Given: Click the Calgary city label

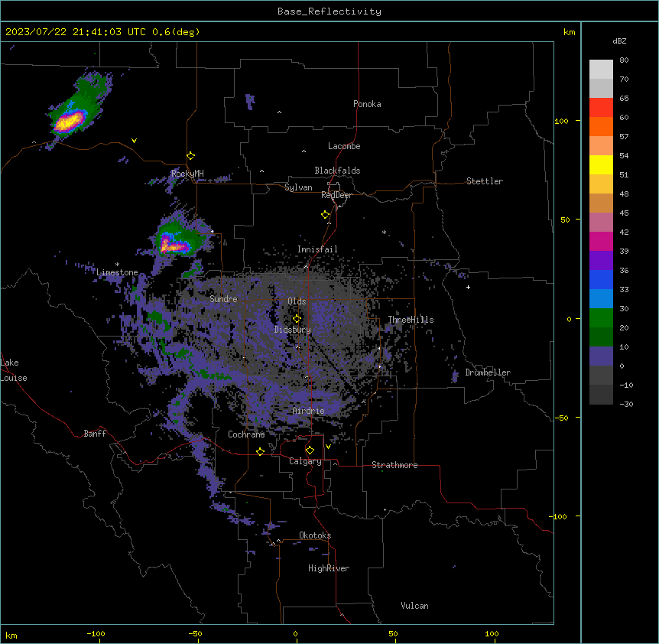Looking at the screenshot, I should click(305, 461).
